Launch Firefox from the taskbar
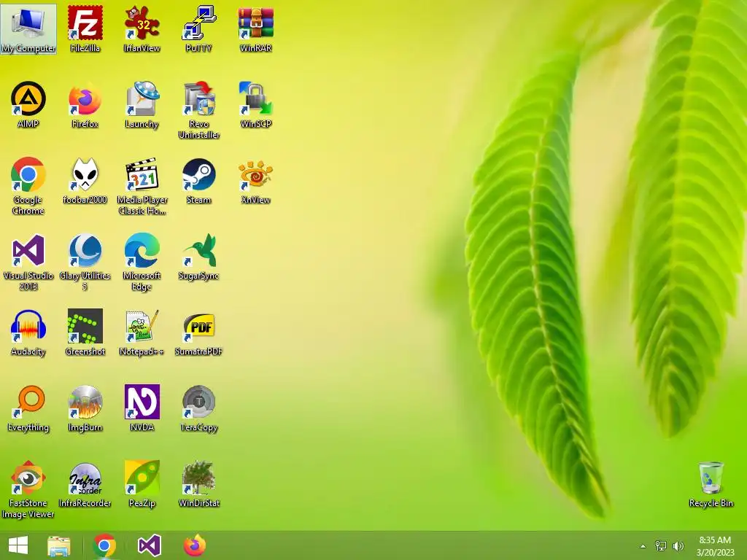 pos(195,545)
